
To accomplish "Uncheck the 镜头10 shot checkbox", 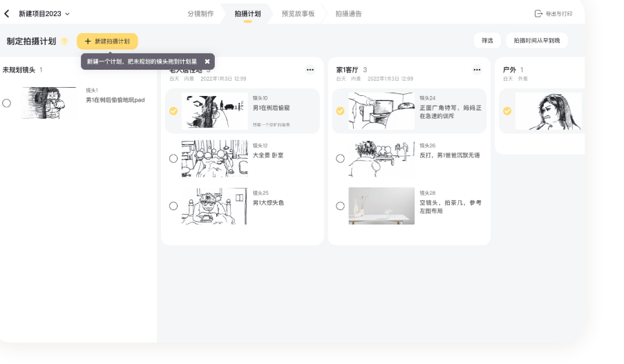I will (173, 111).
